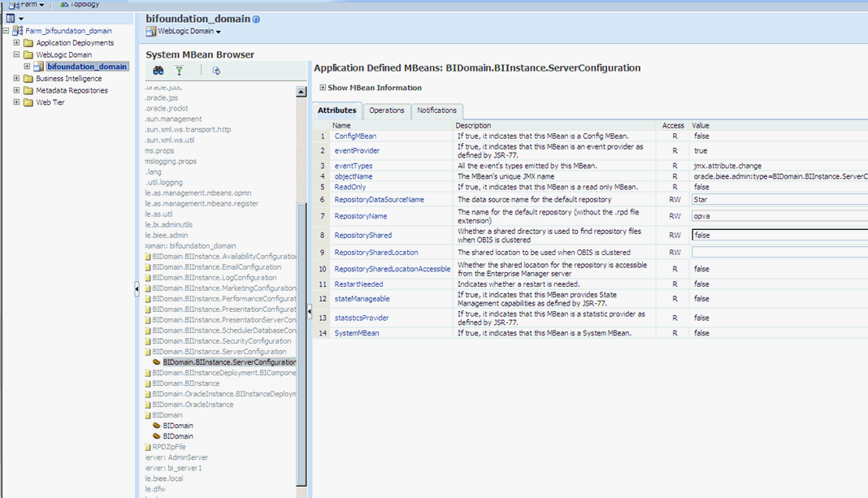
Task: Open the ConfigMBean attribute link
Action: (355, 136)
